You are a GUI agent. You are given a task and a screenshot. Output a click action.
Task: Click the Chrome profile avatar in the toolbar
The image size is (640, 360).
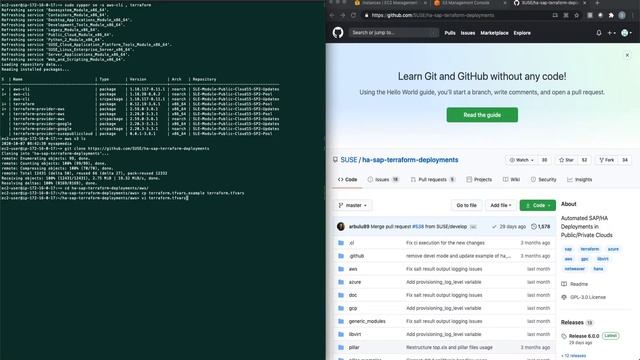pyautogui.click(x=622, y=16)
